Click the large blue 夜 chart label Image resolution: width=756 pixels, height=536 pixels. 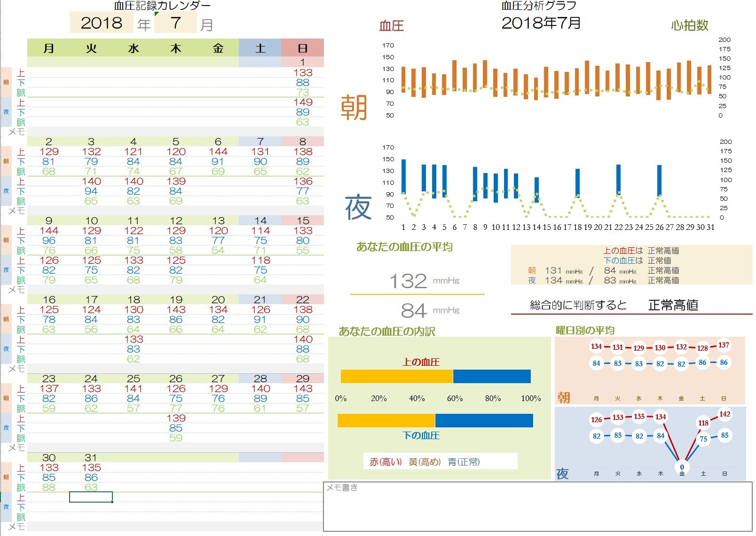click(358, 207)
